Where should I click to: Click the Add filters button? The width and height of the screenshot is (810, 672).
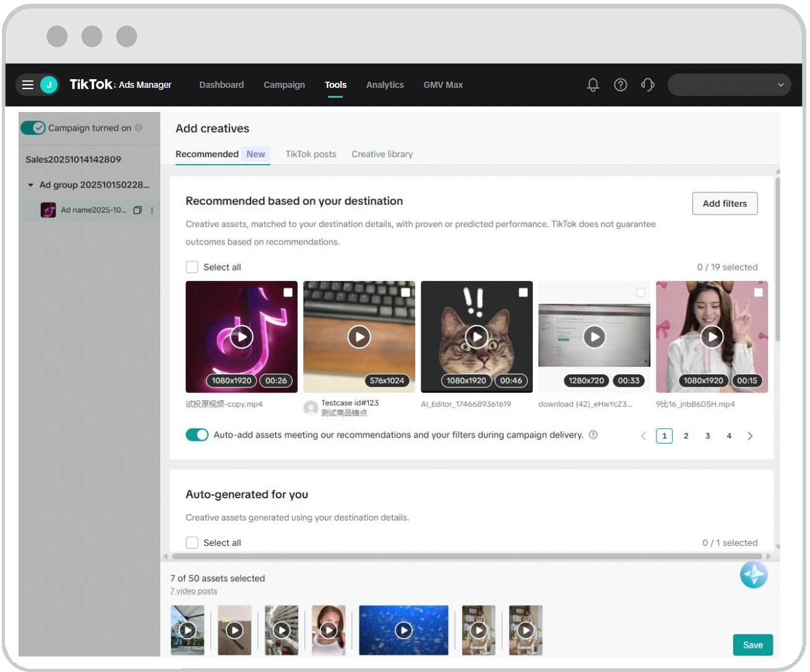(x=725, y=204)
